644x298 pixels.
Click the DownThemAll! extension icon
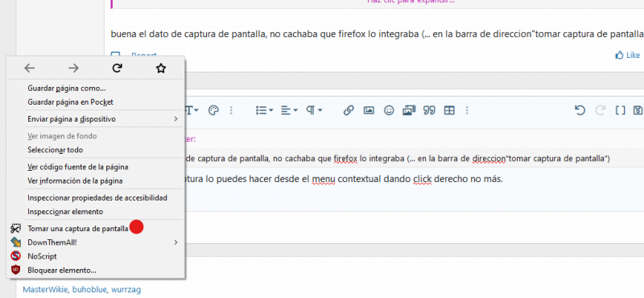pyautogui.click(x=16, y=242)
